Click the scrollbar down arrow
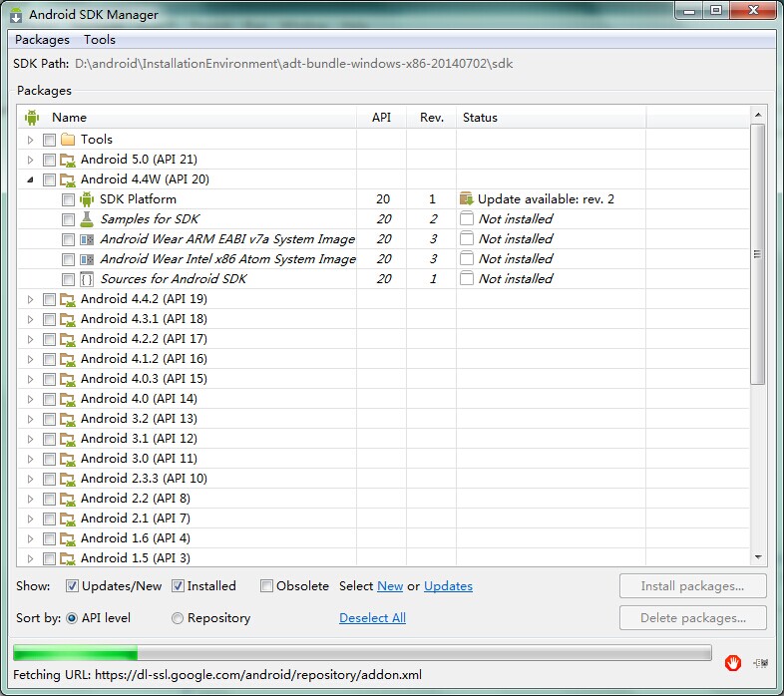 point(758,557)
